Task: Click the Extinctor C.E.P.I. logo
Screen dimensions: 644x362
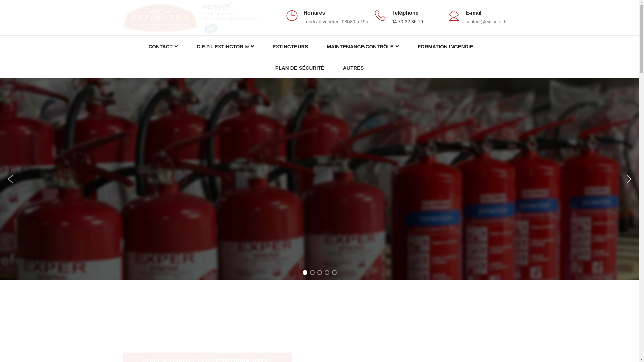Action: coord(160,17)
